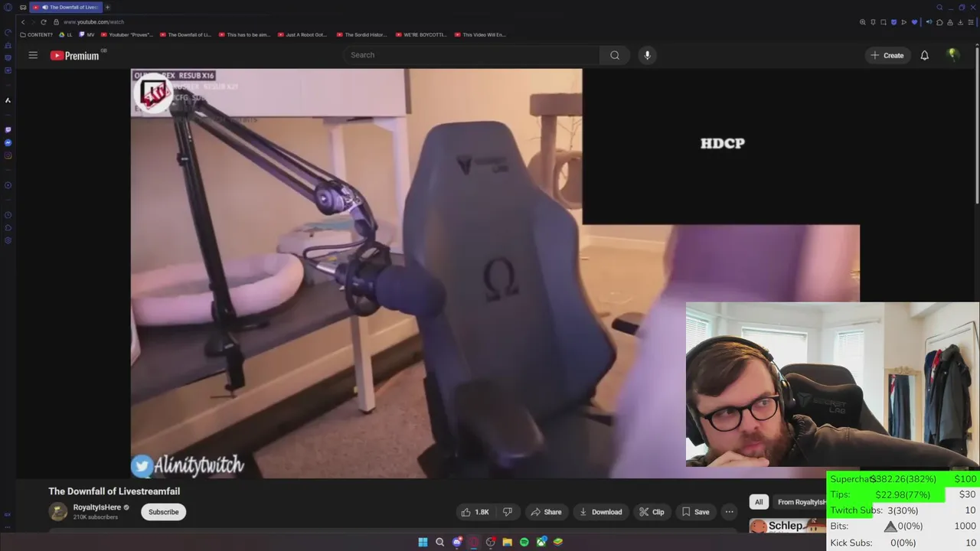Open This Video Will En bookmark

480,34
